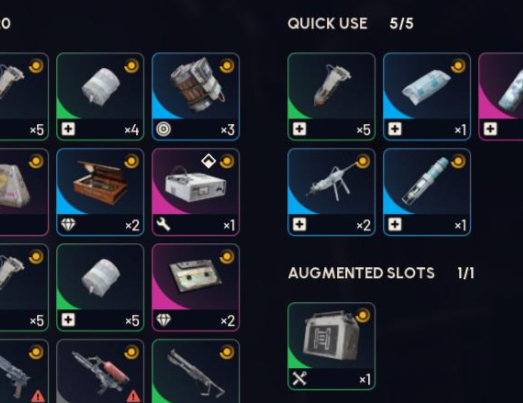Click the wrench icon on white device slot
The height and width of the screenshot is (403, 523).
click(x=163, y=225)
